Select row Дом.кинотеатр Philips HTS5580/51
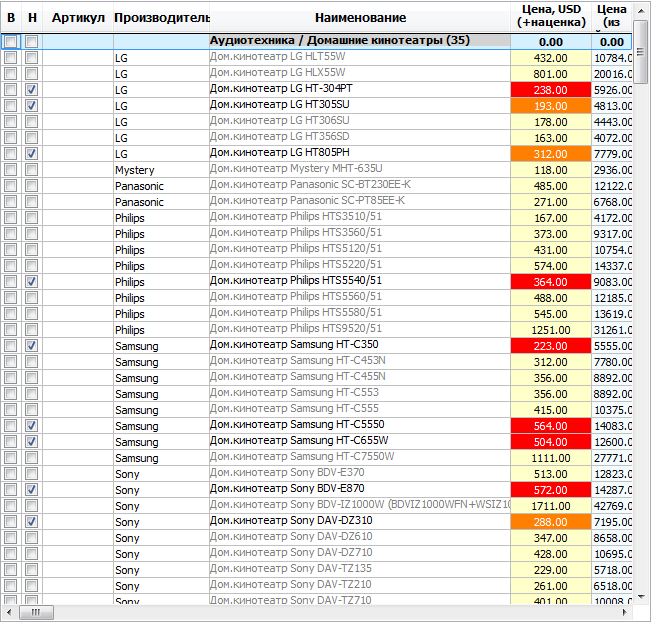Viewport: 653px width, 624px height. tap(317, 314)
